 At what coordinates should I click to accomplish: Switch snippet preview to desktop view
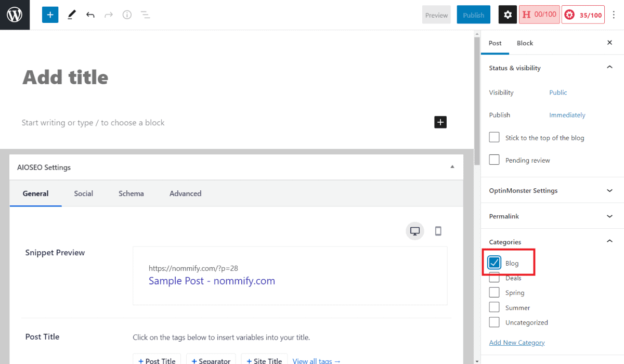415,231
